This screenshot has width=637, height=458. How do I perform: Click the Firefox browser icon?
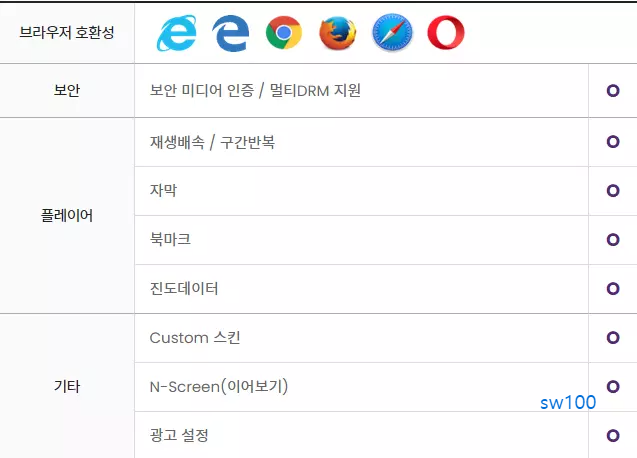click(x=338, y=33)
